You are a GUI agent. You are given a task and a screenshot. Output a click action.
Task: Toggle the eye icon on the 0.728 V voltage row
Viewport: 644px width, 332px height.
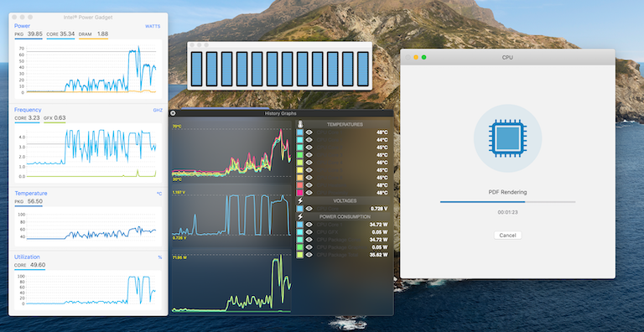tap(309, 209)
